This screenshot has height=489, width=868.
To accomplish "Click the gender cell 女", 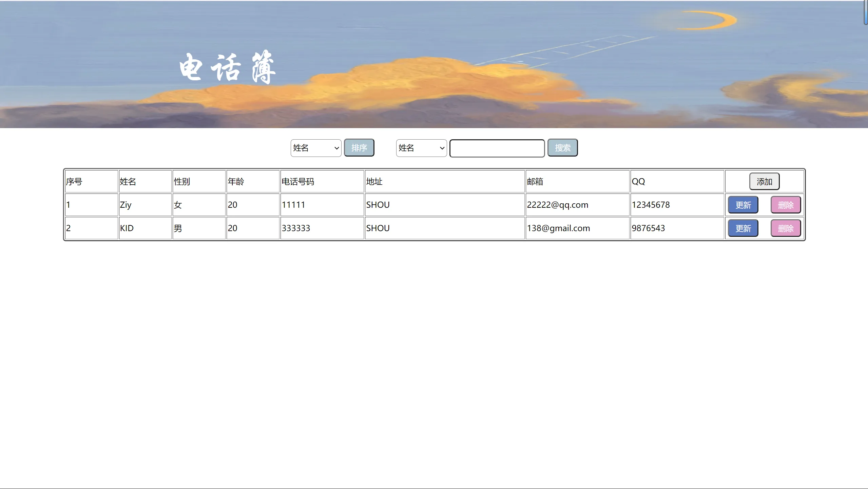I will [199, 205].
